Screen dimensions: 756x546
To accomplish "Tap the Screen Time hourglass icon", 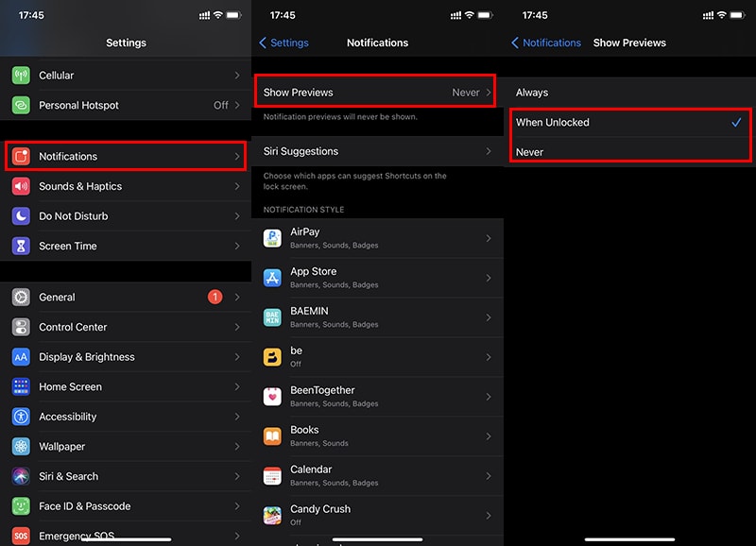I will point(21,246).
